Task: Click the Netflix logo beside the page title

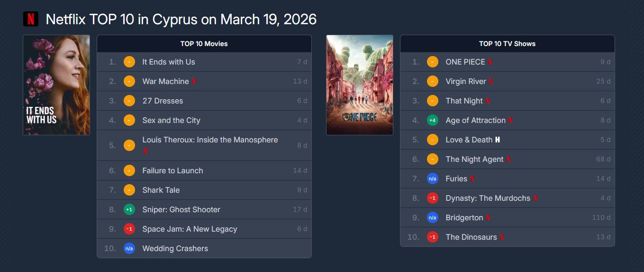Action: (31, 19)
